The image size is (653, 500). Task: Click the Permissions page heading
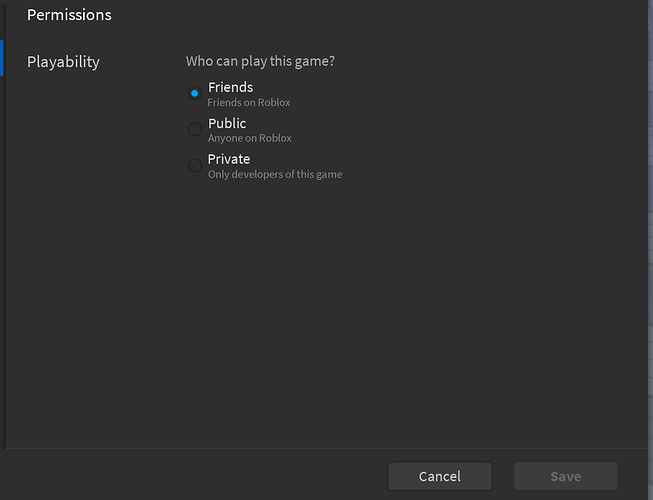[69, 15]
